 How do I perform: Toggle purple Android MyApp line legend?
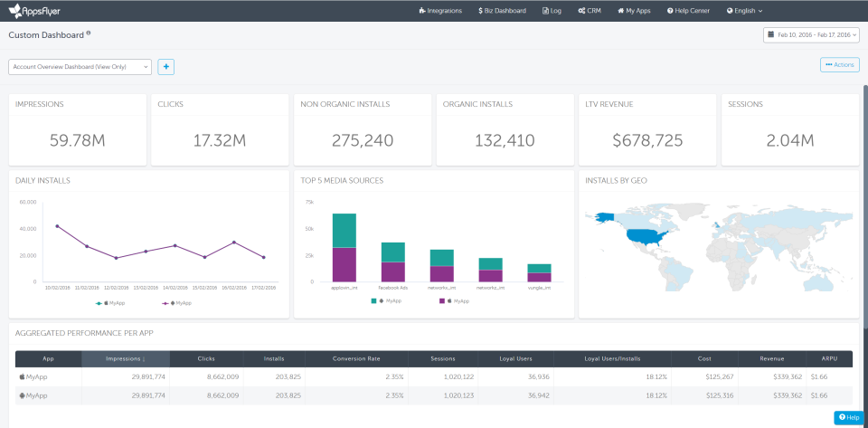click(x=176, y=302)
